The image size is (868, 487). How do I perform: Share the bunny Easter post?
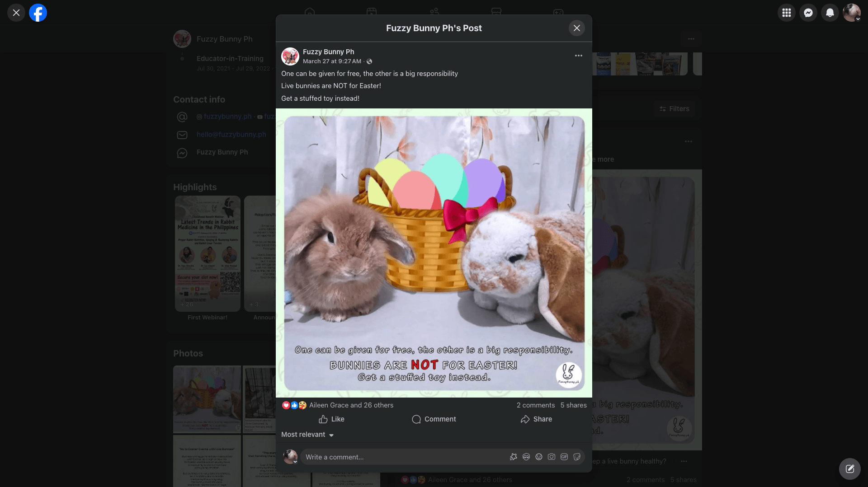pyautogui.click(x=536, y=419)
